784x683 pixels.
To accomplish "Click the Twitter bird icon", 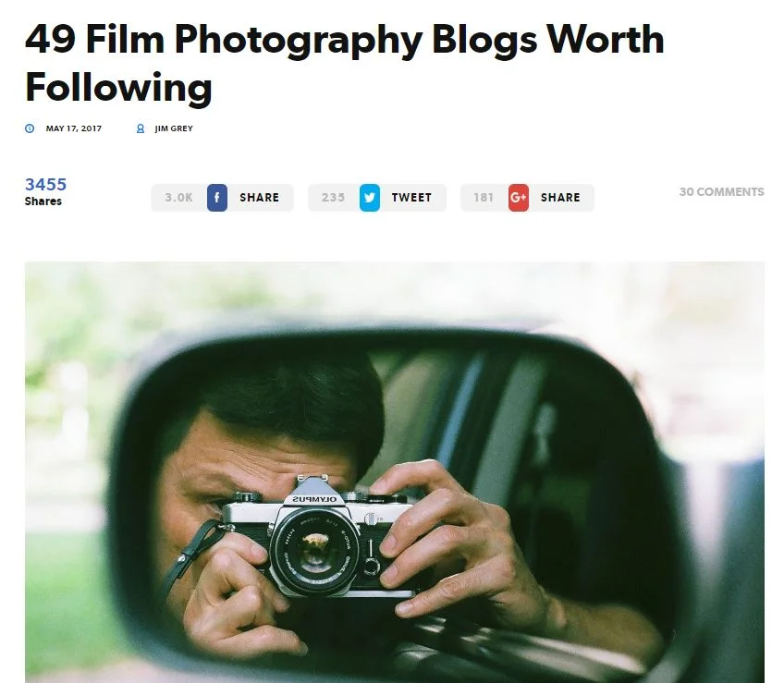I will tap(370, 198).
